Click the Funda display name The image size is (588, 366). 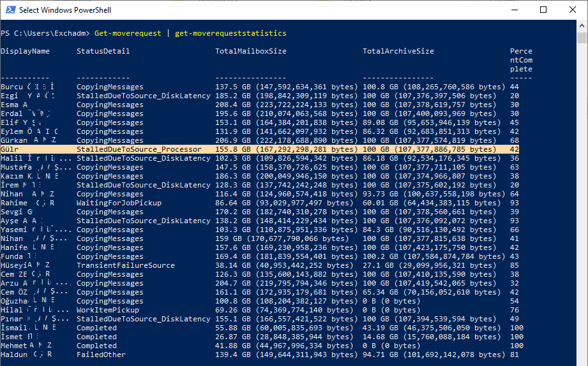11,256
